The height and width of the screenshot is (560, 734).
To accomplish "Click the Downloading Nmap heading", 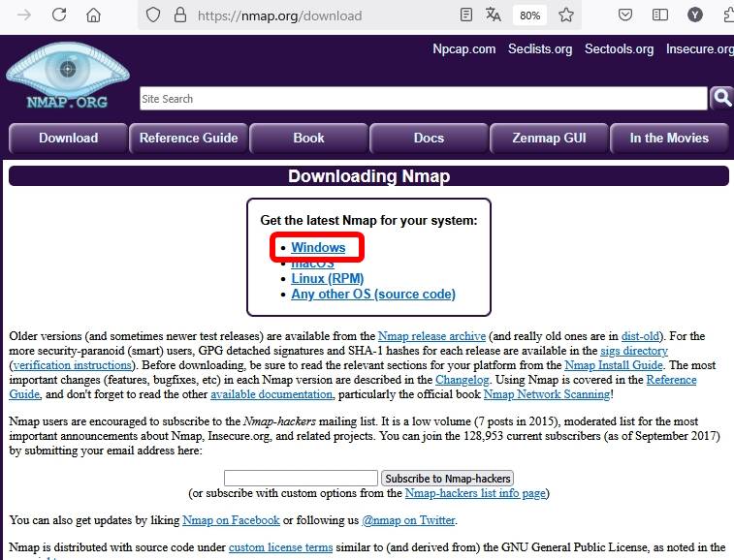I will [x=368, y=176].
